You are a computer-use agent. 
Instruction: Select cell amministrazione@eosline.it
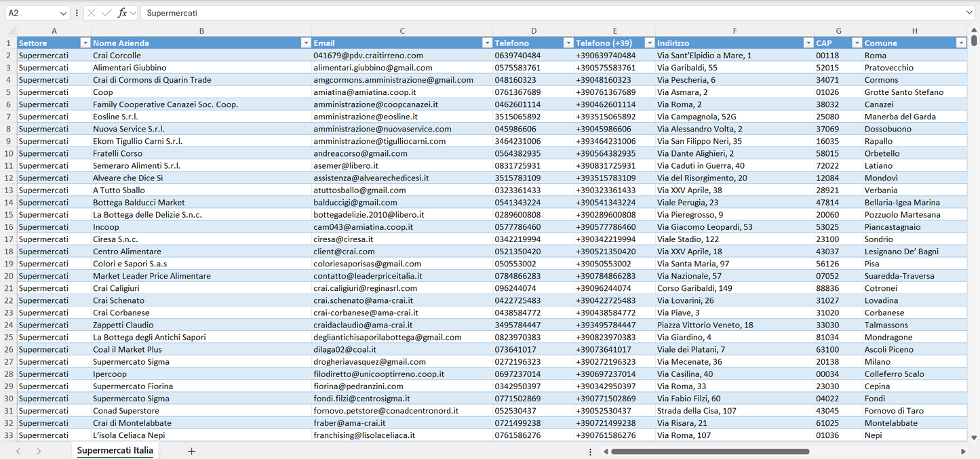click(402, 117)
